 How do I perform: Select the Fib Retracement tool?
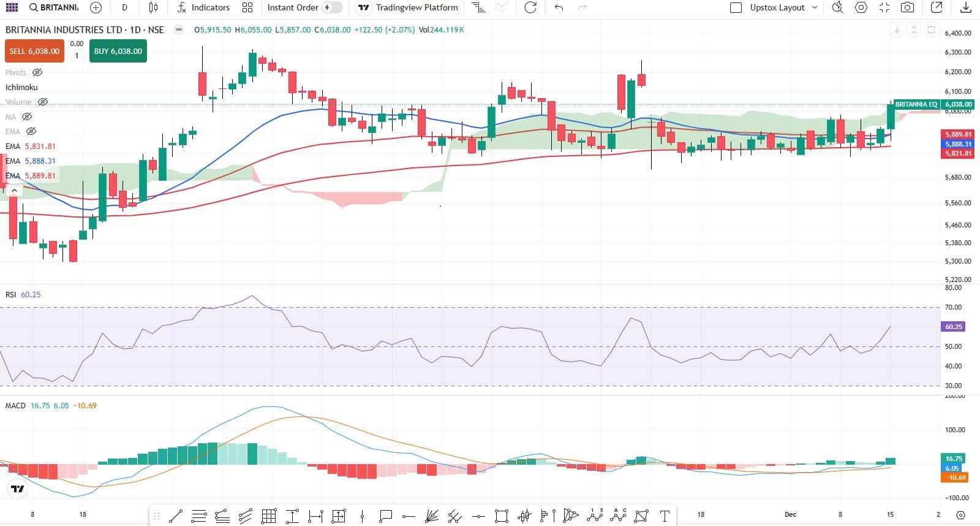click(199, 516)
